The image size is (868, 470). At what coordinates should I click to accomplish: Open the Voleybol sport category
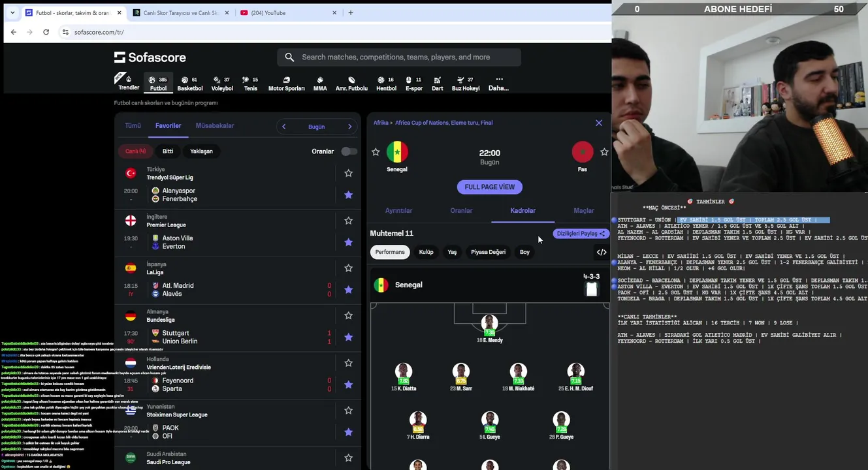click(x=222, y=84)
